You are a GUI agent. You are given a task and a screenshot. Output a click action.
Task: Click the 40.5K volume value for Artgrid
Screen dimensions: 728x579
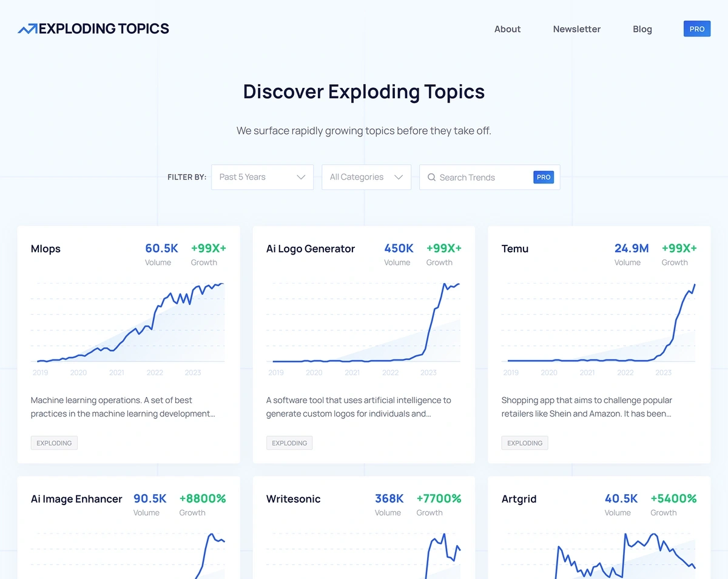coord(621,498)
